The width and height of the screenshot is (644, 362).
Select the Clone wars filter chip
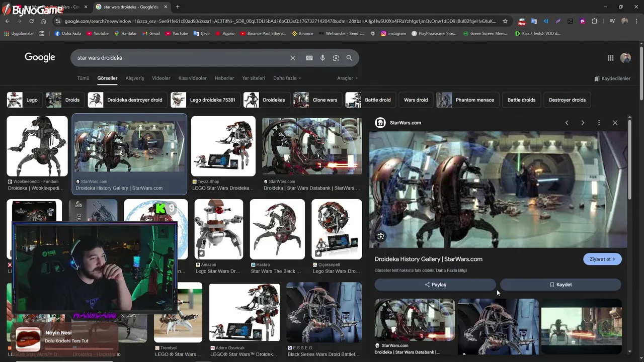pyautogui.click(x=316, y=100)
